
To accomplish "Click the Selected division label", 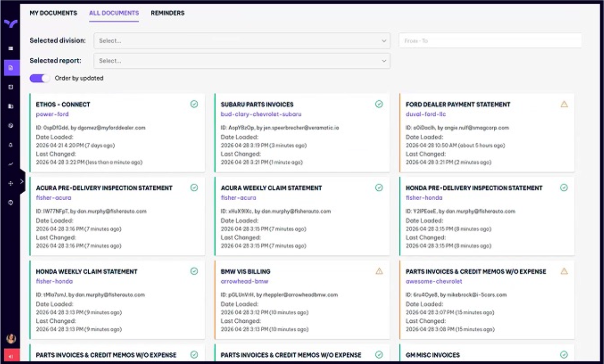I will 58,41.
